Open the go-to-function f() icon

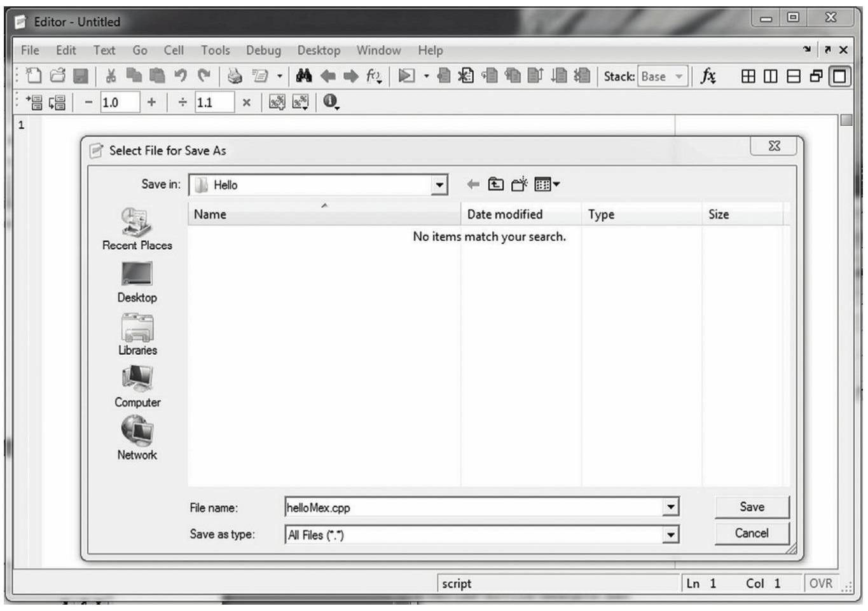click(x=374, y=77)
